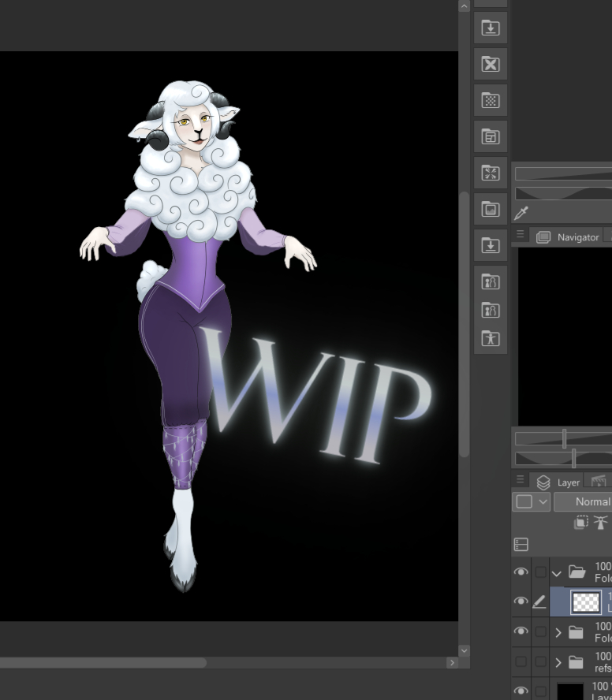Screen dimensions: 612x700
Task: Set as reference layer using lighthouse icon
Action: pyautogui.click(x=601, y=522)
